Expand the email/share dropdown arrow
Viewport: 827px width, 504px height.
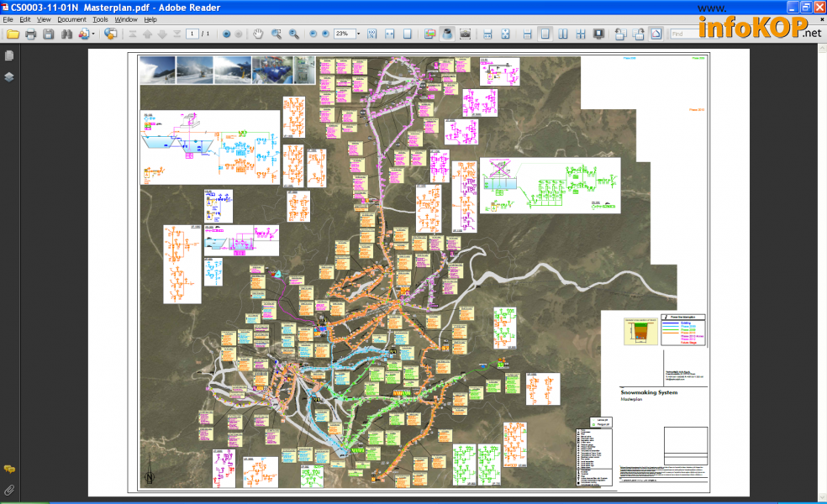(x=94, y=34)
